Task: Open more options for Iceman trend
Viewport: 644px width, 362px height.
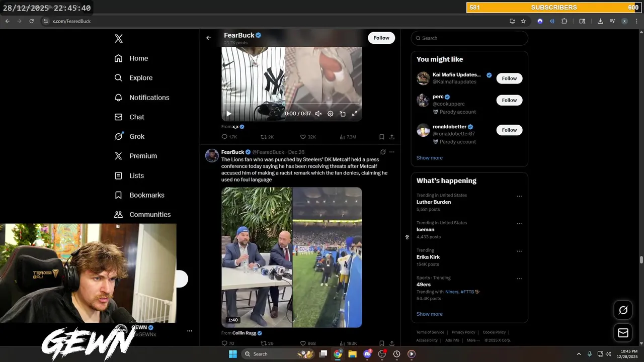Action: [519, 224]
